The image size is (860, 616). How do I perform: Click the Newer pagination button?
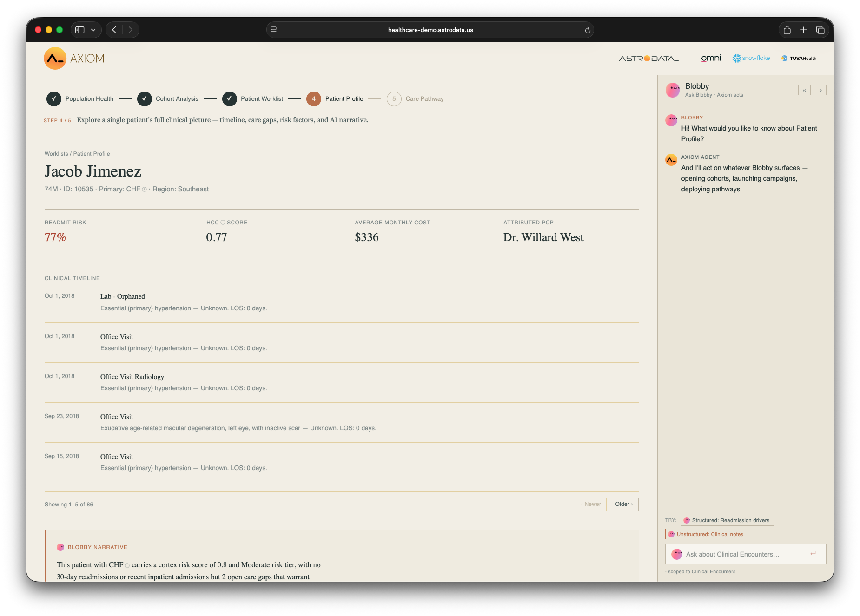pyautogui.click(x=591, y=504)
